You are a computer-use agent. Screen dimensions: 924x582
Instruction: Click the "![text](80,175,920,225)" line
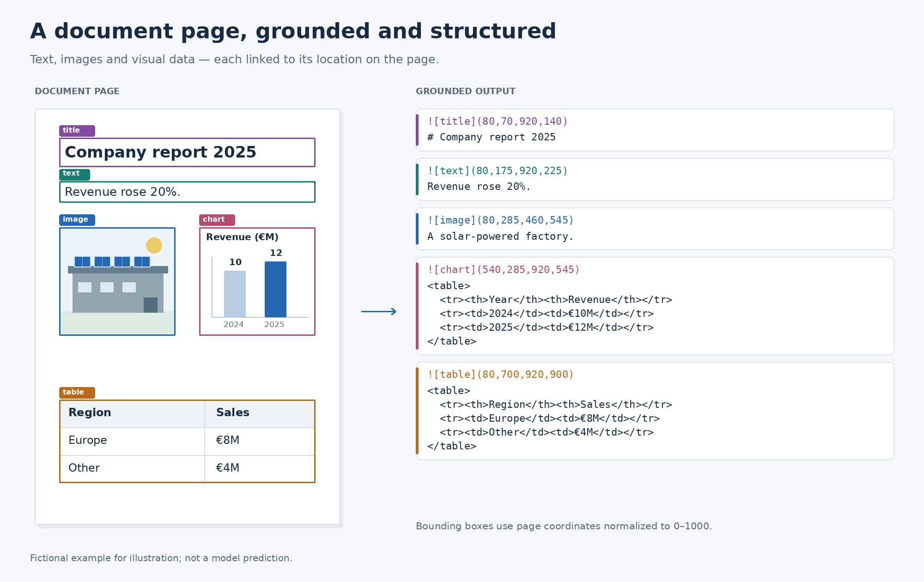tap(498, 170)
